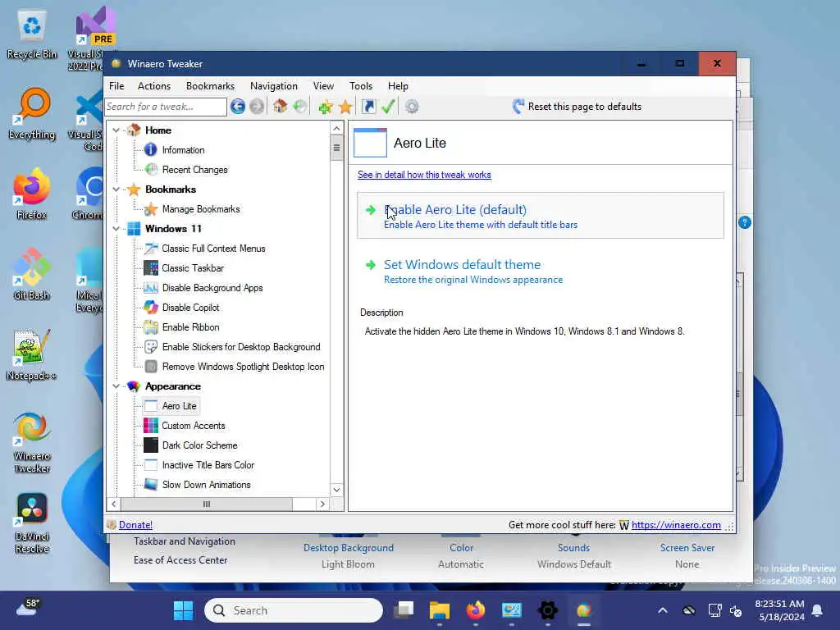Open Enable Stickers for Desktop Background
The width and height of the screenshot is (840, 630).
point(241,347)
